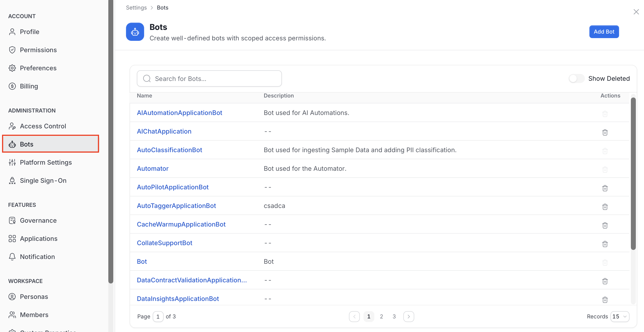Click trash icon for CollateSupportBot

(x=605, y=244)
